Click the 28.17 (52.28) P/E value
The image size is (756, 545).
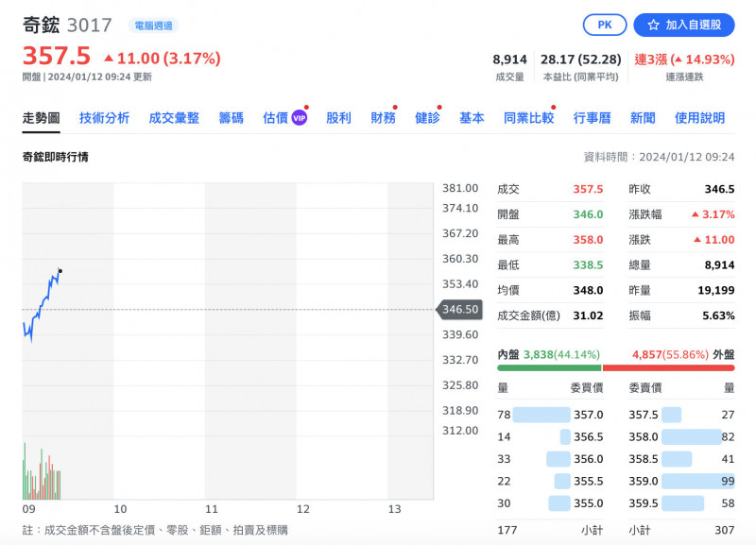[580, 60]
